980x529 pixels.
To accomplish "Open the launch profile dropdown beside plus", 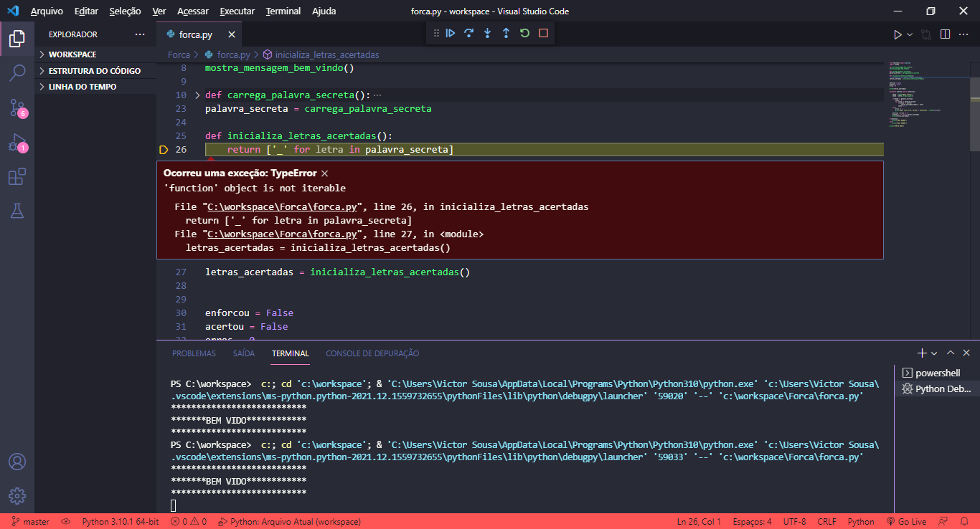I will click(934, 353).
